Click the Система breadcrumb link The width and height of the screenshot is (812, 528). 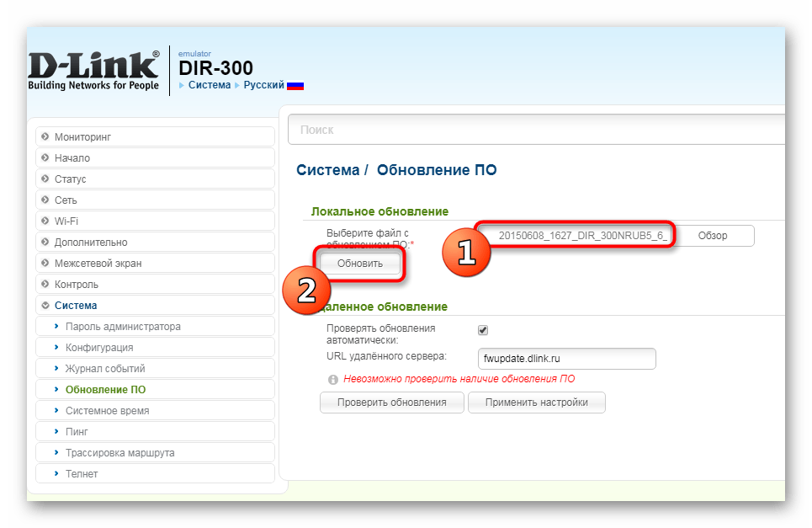210,85
